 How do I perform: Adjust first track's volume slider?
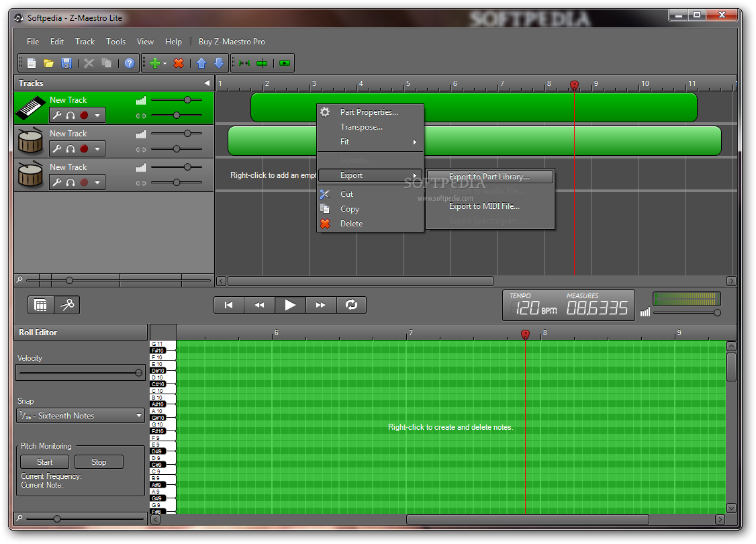point(177,100)
